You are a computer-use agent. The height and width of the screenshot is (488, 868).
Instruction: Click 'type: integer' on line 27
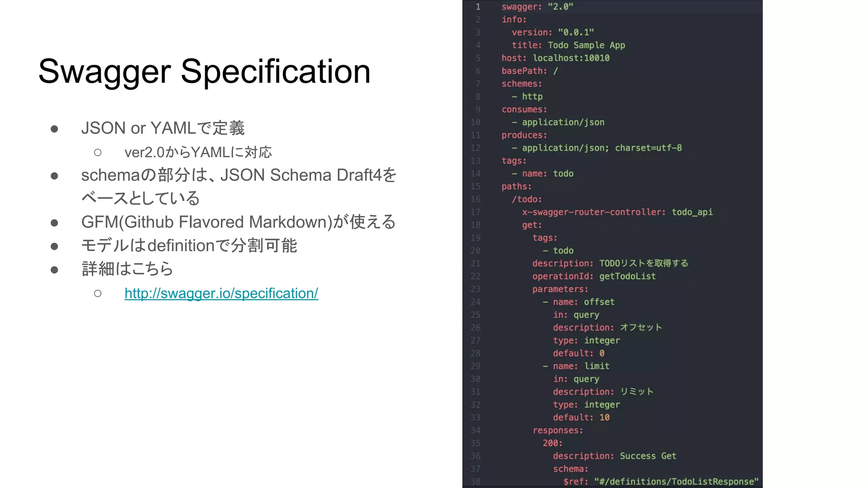pos(587,341)
